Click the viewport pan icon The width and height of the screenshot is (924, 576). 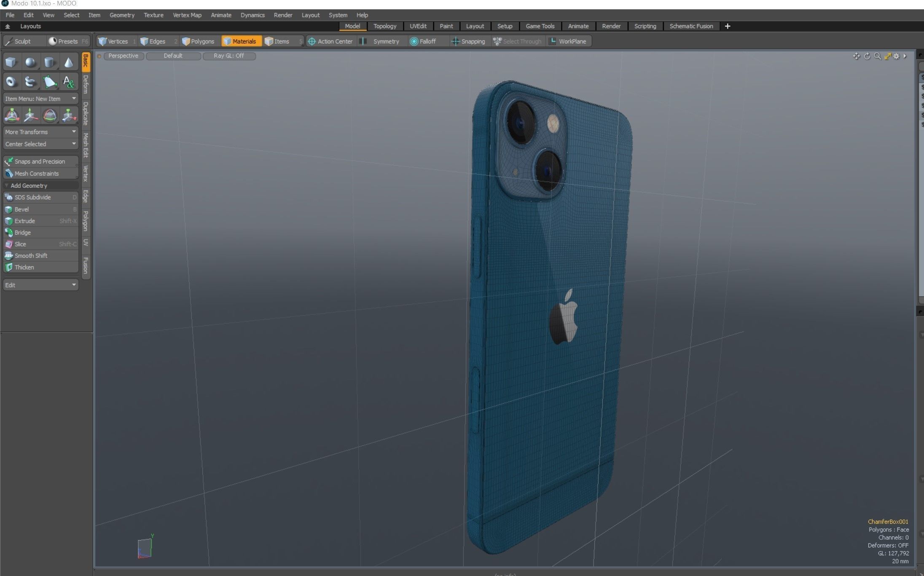click(856, 56)
